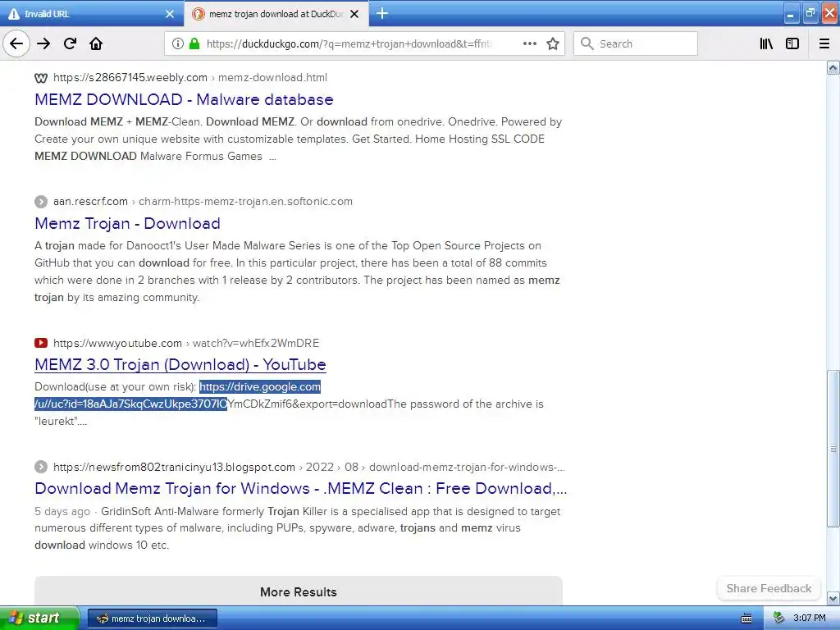The height and width of the screenshot is (630, 840).
Task: Open the Firefox hamburger menu
Action: pos(824,43)
